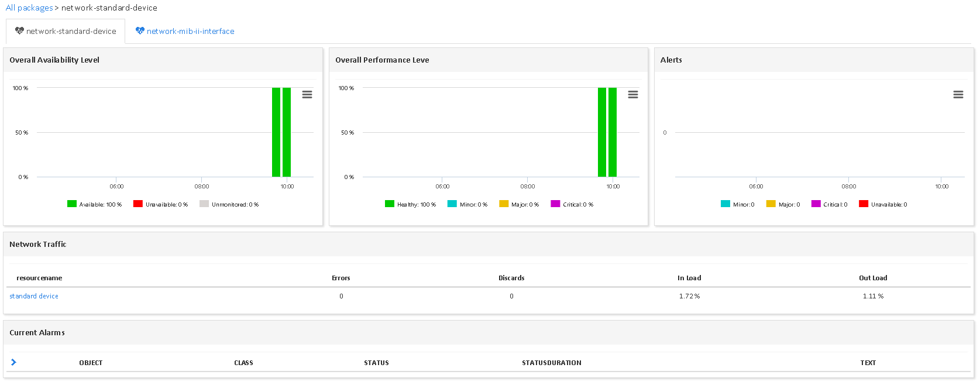Go back to All packages
980x392 pixels.
[x=29, y=8]
